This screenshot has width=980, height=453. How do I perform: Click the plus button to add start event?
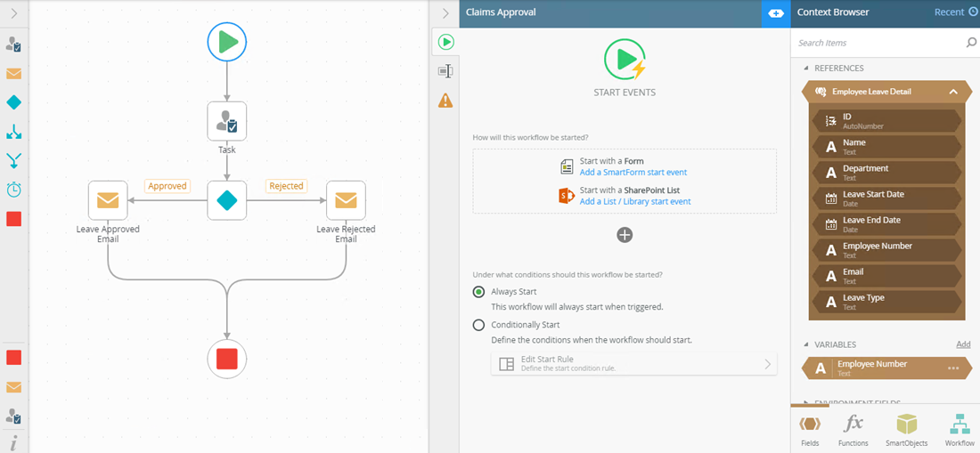pyautogui.click(x=625, y=235)
